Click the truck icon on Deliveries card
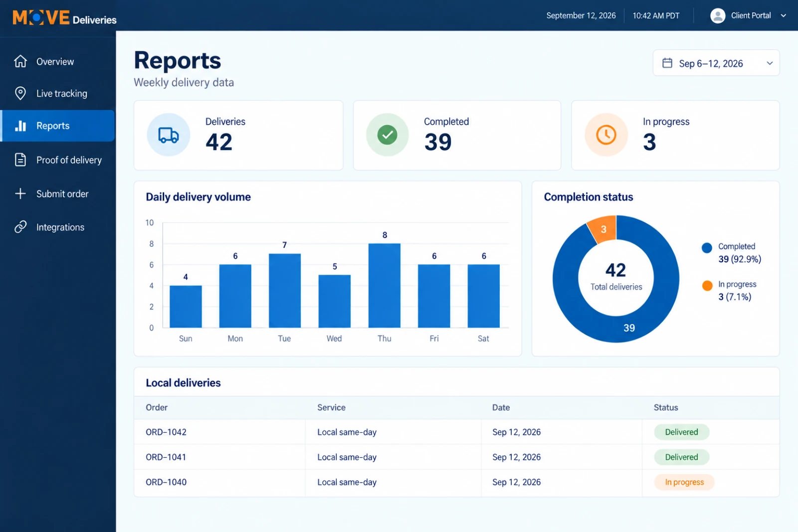Image resolution: width=798 pixels, height=532 pixels. (x=169, y=135)
